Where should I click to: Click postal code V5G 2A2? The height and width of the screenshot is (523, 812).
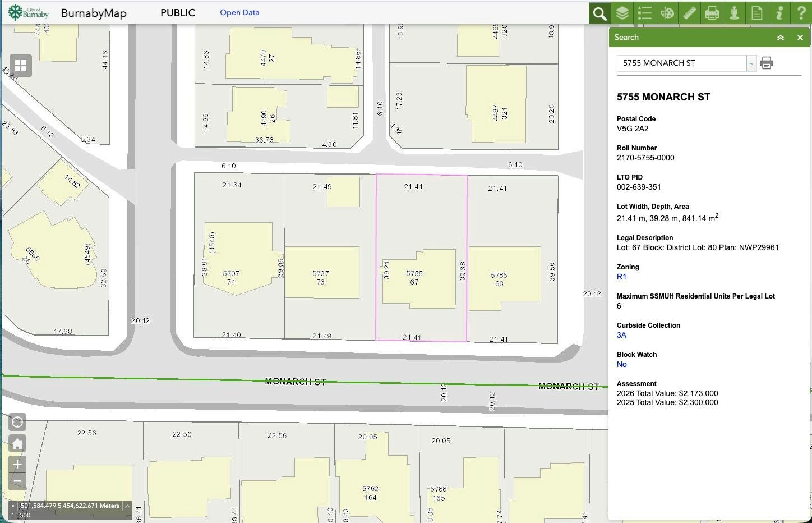(x=633, y=129)
